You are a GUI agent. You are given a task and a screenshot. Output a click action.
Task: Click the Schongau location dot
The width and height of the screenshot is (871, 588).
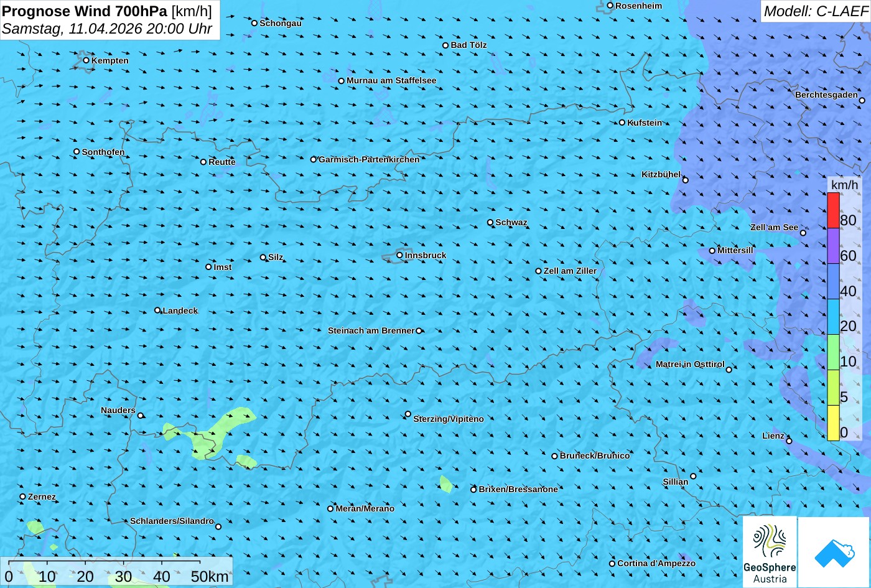254,23
